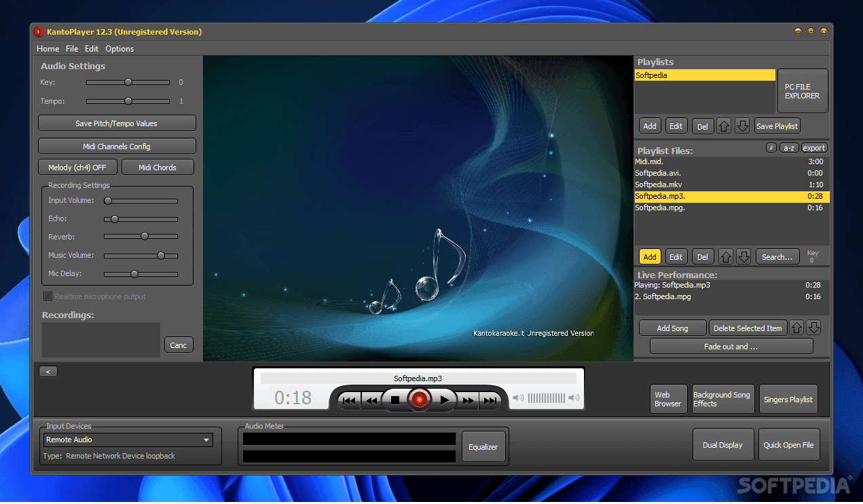The image size is (863, 504).
Task: Click the Canc button beside Recordings
Action: (x=179, y=345)
